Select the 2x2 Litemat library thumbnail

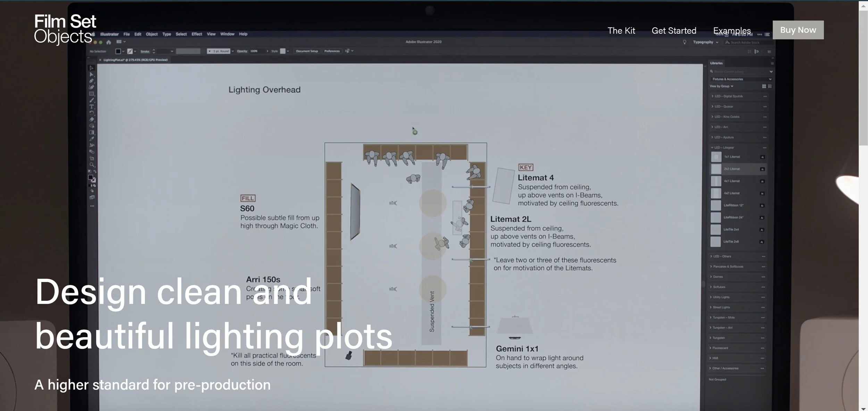click(x=716, y=169)
